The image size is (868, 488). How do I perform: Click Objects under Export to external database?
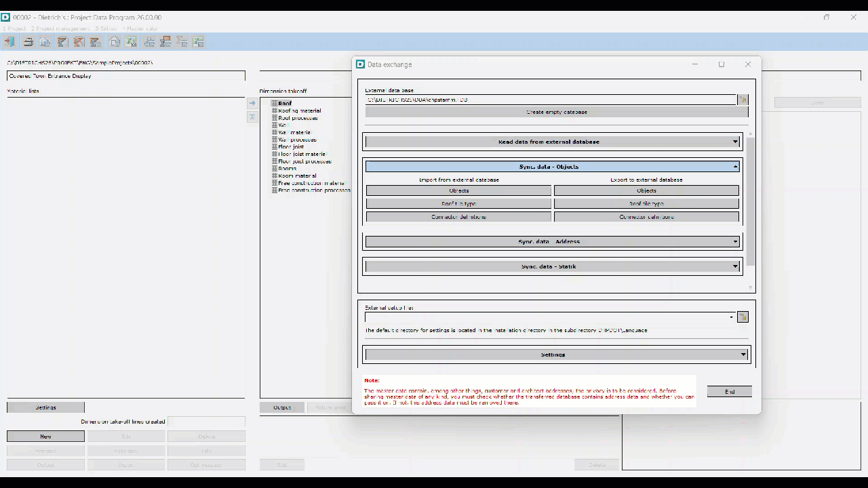(x=646, y=191)
